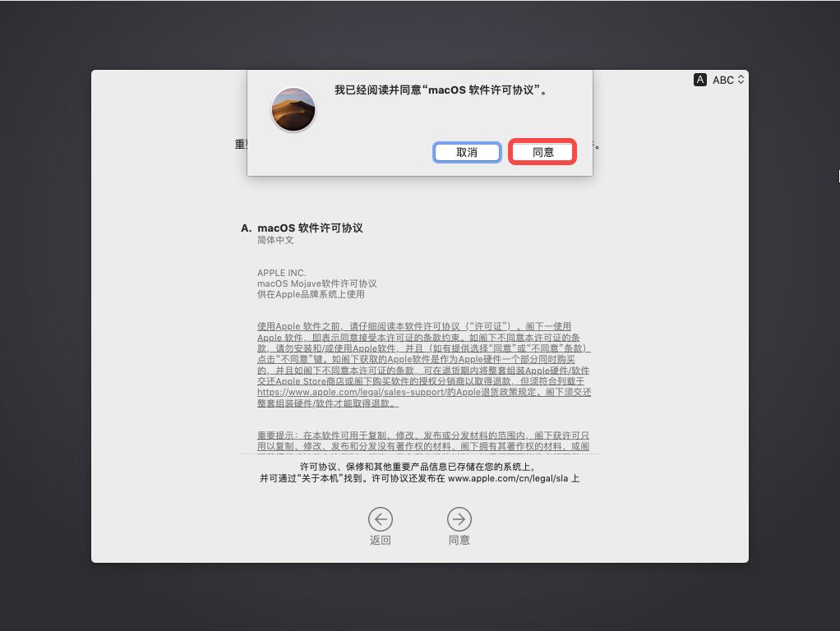Click the left-pointing arrow inside the circle

pos(381,519)
